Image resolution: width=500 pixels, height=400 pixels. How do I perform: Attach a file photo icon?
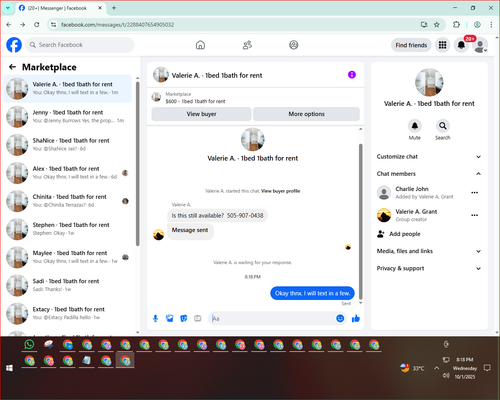(x=170, y=318)
